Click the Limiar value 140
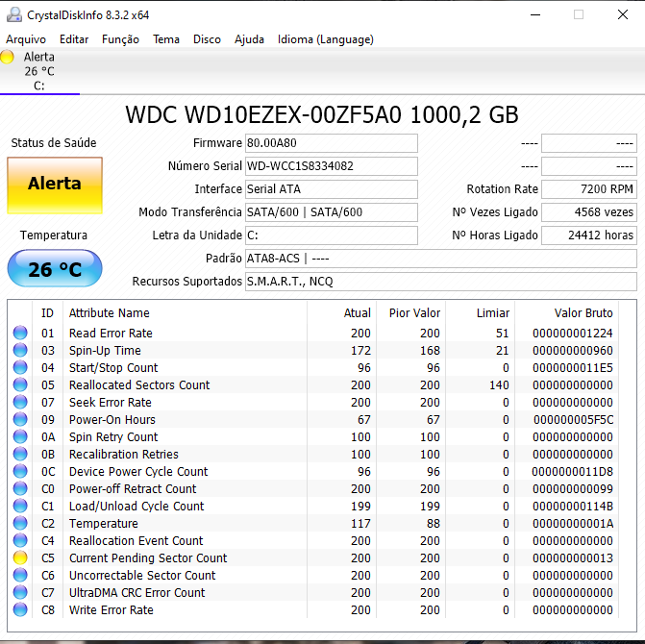Screen dimensions: 645x644 pyautogui.click(x=499, y=384)
